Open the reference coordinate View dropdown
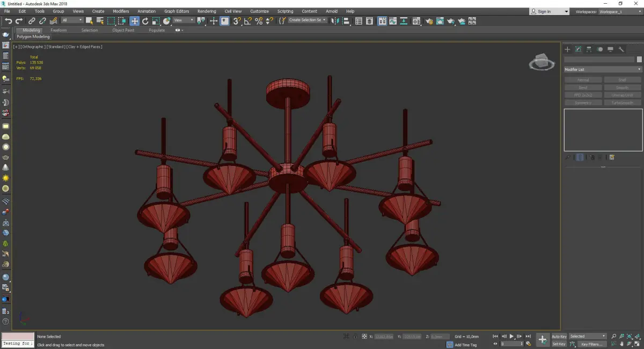The height and width of the screenshot is (349, 644). (x=184, y=20)
